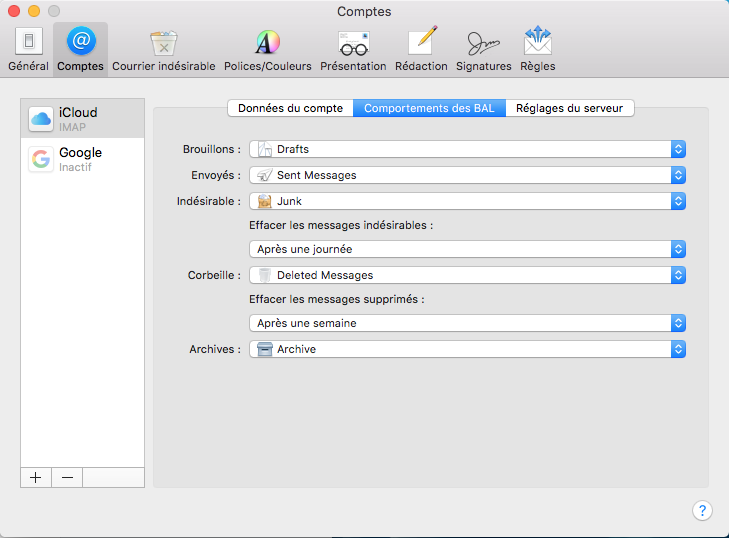Open help with the question mark button
729x538 pixels.
point(702,510)
